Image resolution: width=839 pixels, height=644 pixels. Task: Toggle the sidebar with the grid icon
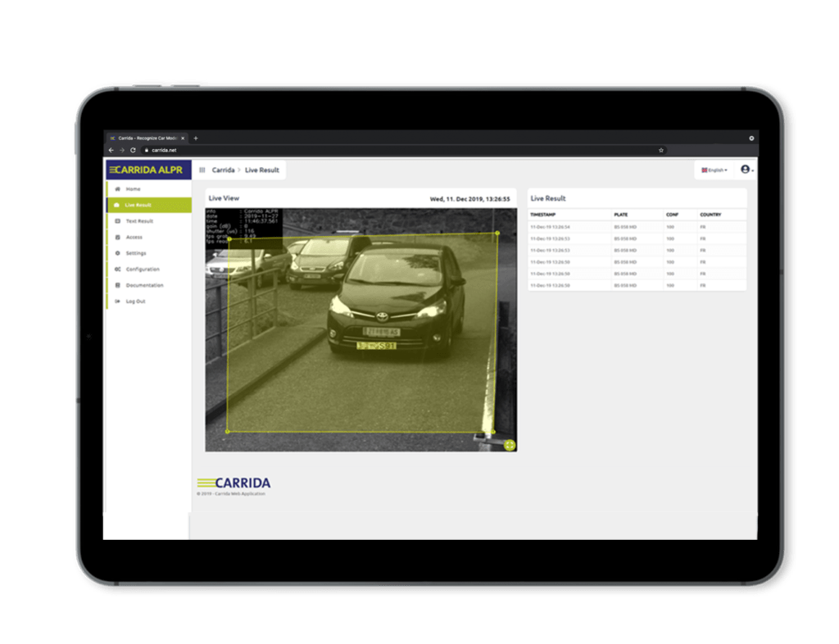(202, 170)
